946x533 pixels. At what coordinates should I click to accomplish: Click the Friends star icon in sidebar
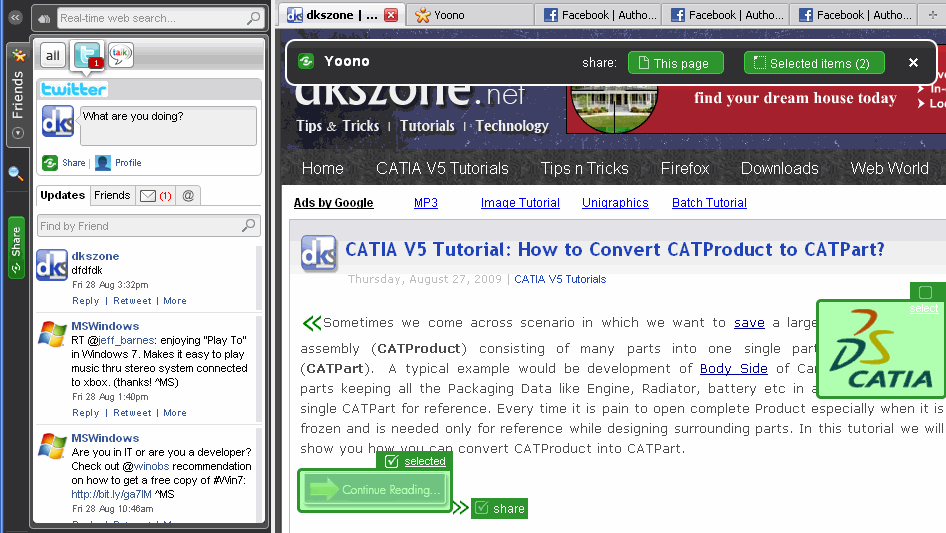click(19, 56)
